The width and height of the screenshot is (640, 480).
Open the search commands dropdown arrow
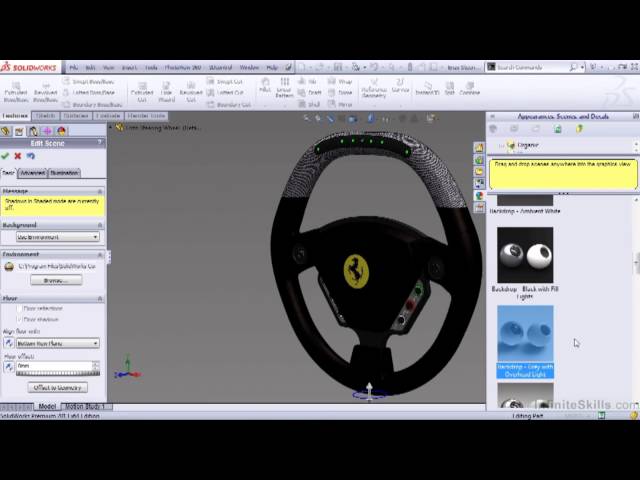pos(582,67)
